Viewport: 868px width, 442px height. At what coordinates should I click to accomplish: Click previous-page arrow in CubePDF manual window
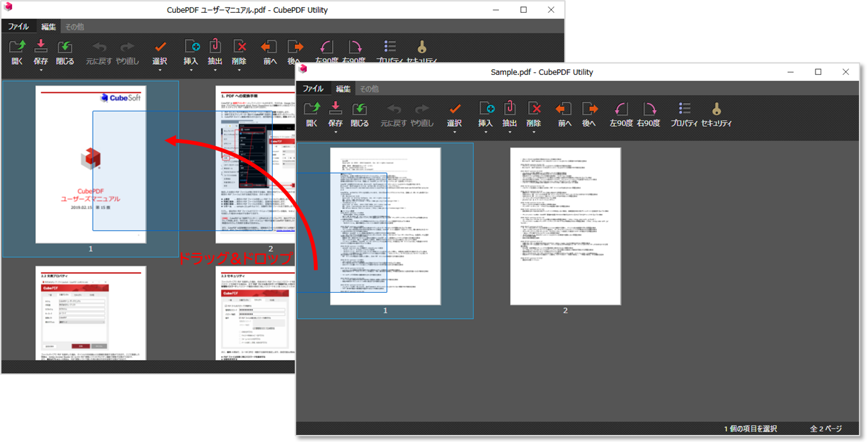coord(269,47)
